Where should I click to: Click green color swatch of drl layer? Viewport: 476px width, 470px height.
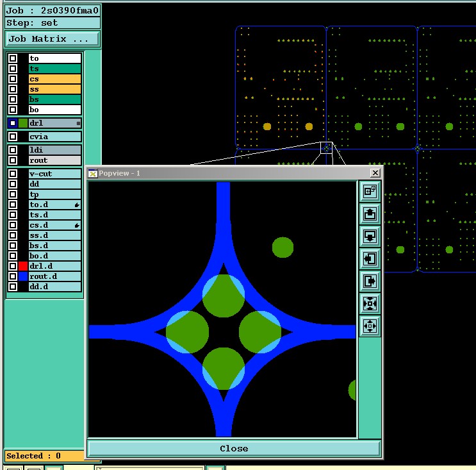point(23,123)
